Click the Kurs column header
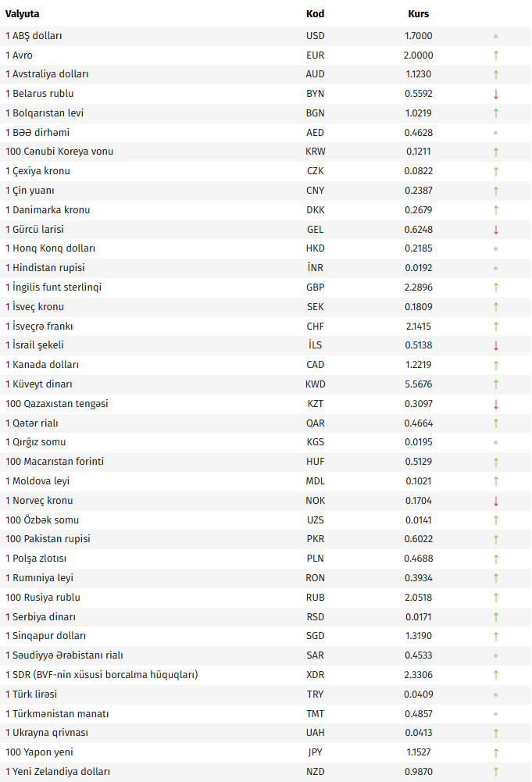 (419, 14)
